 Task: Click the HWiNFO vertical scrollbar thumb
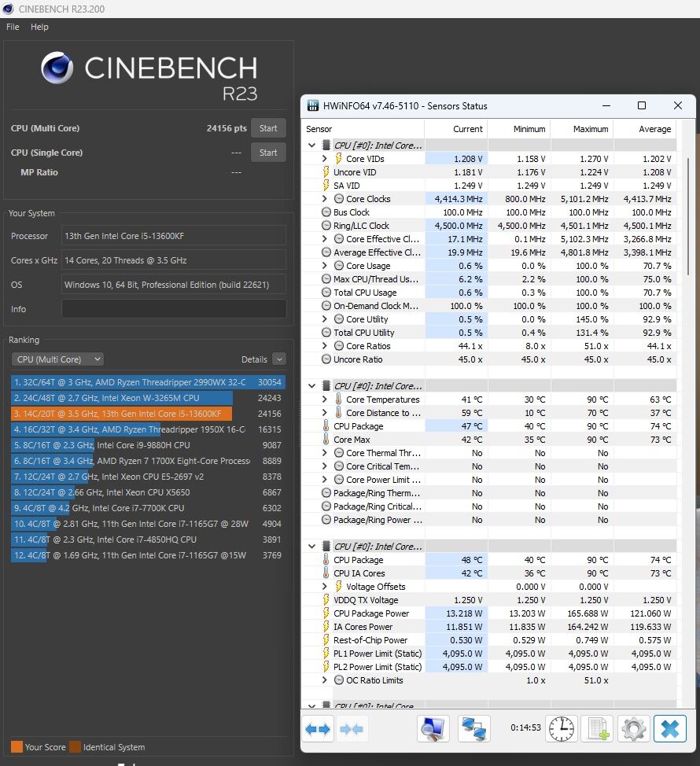coord(688,217)
